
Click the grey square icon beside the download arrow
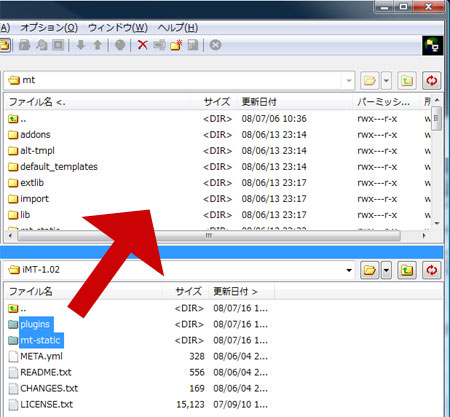(58, 45)
